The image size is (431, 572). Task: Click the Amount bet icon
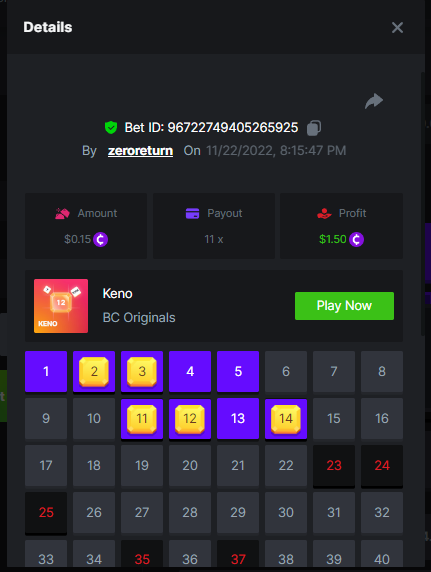(62, 213)
